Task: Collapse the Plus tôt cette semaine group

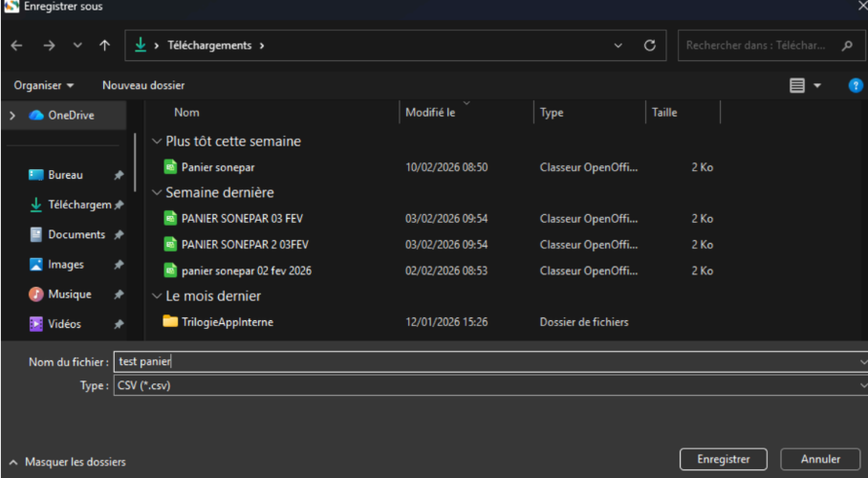Action: [x=157, y=141]
